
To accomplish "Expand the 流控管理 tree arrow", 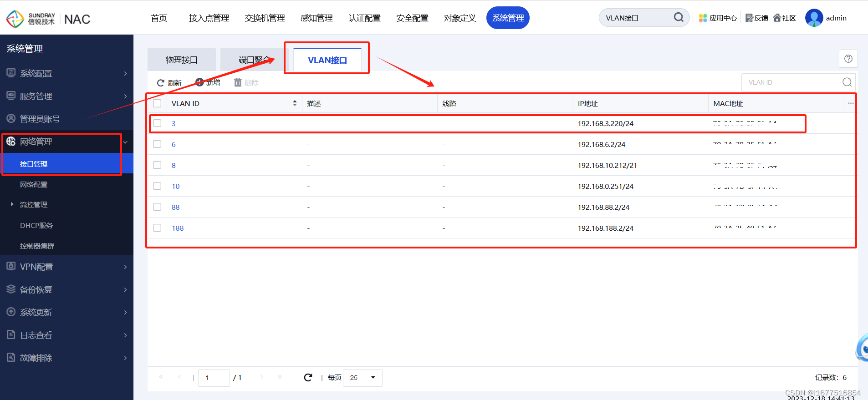I will pos(12,204).
